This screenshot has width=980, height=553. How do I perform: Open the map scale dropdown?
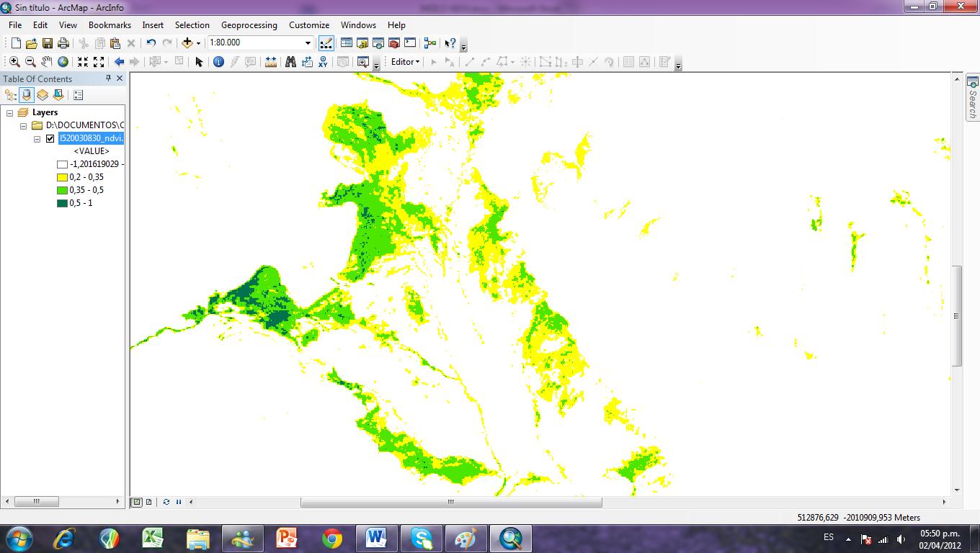point(308,42)
